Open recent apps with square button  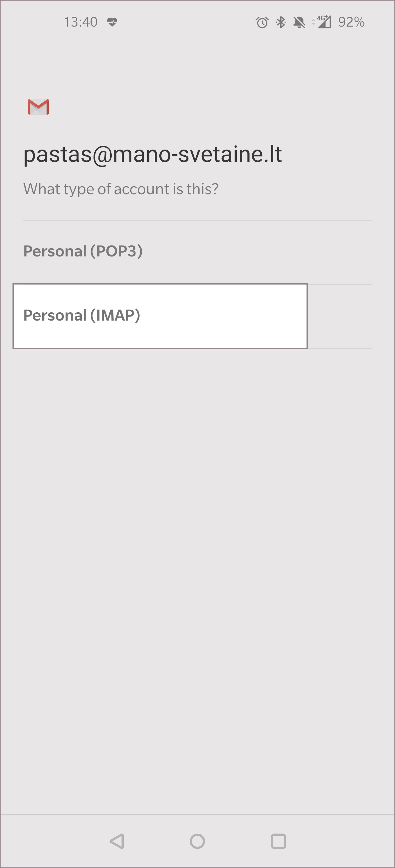pyautogui.click(x=279, y=841)
